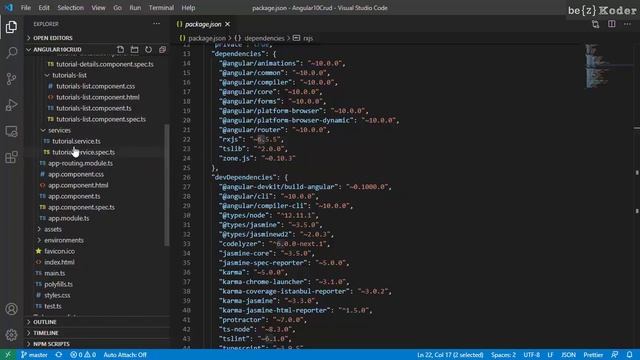The image size is (640, 360).
Task: Open the Edit menu
Action: (x=44, y=8)
